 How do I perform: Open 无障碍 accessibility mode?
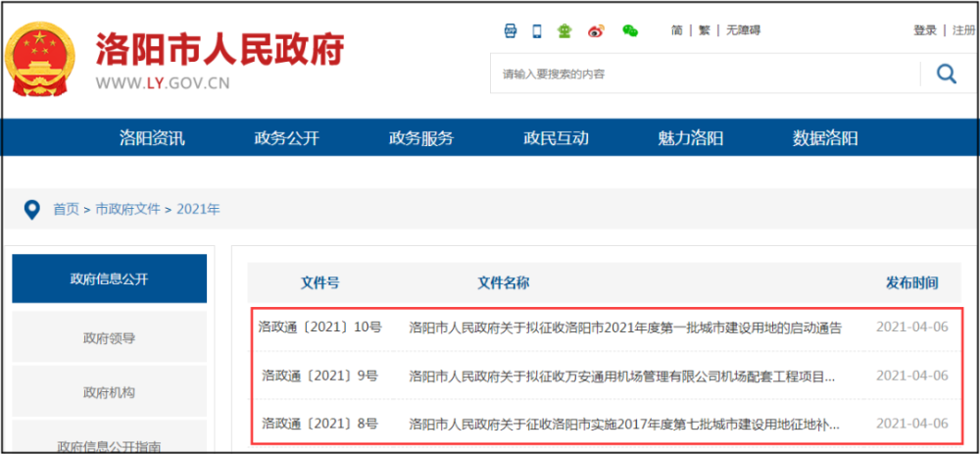(743, 30)
